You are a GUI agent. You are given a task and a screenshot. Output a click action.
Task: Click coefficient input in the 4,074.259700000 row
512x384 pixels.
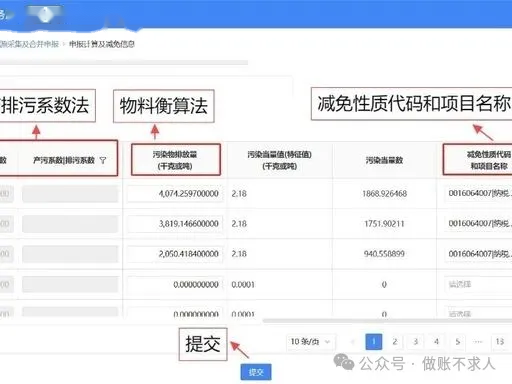point(70,194)
